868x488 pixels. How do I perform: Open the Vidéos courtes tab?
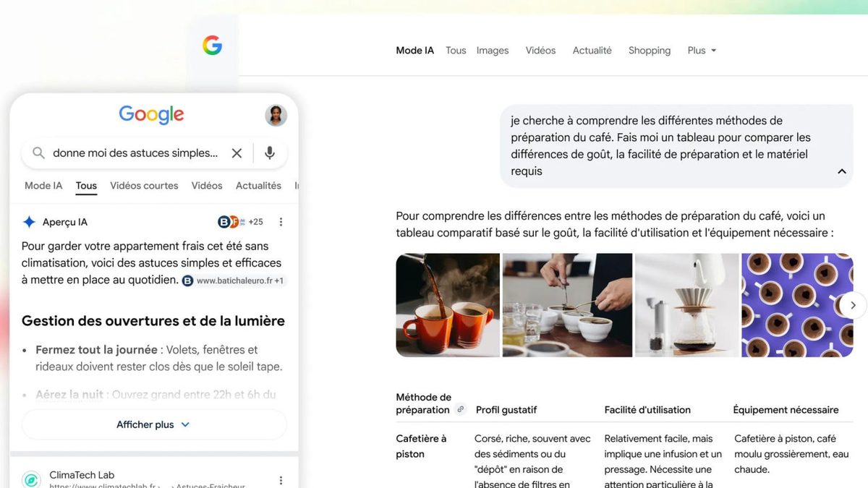[x=144, y=186]
